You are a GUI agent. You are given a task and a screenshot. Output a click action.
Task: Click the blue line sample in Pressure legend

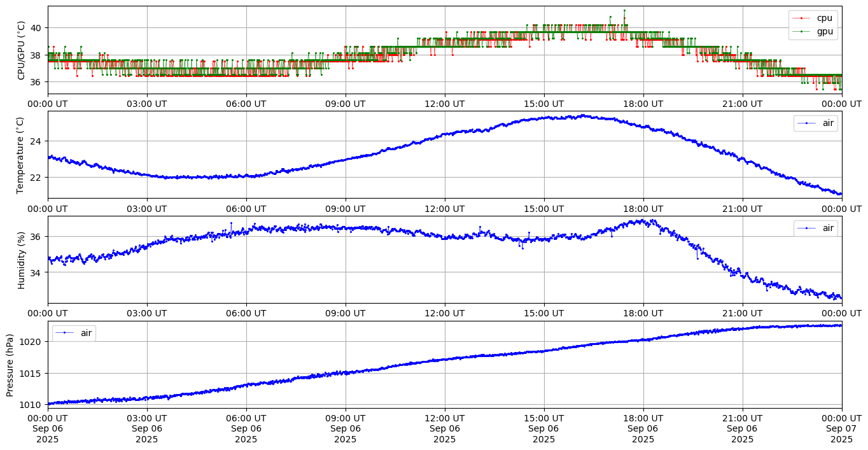tap(65, 333)
